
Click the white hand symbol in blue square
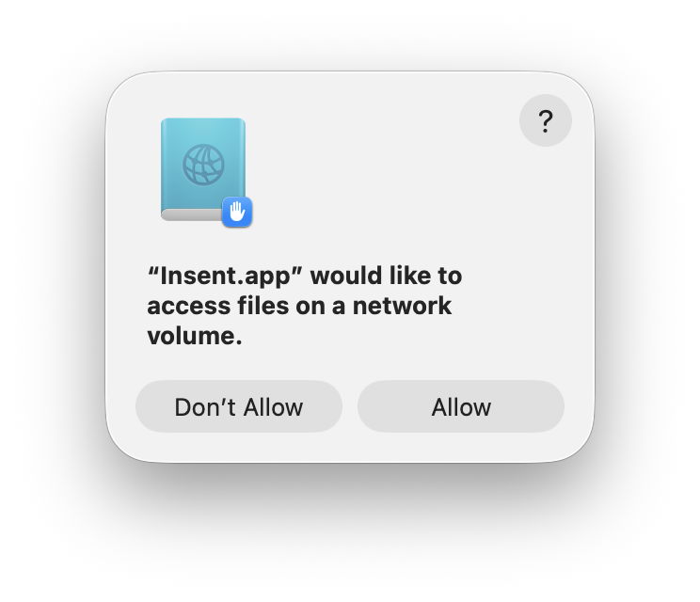click(237, 212)
